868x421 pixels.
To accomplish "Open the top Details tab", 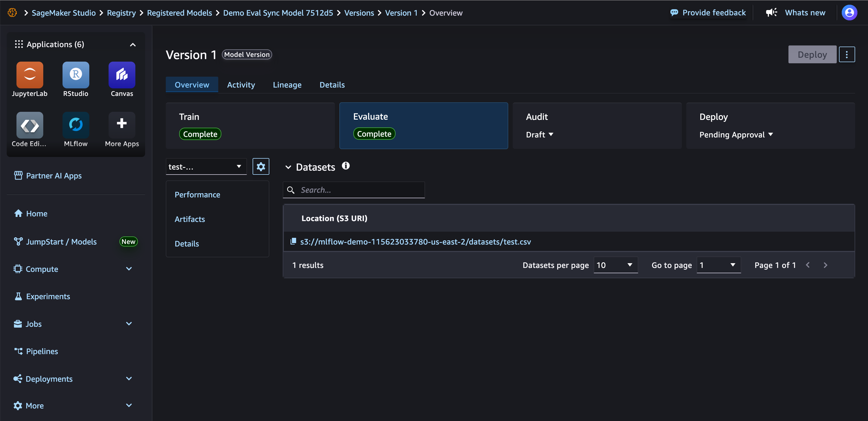I will pyautogui.click(x=332, y=85).
